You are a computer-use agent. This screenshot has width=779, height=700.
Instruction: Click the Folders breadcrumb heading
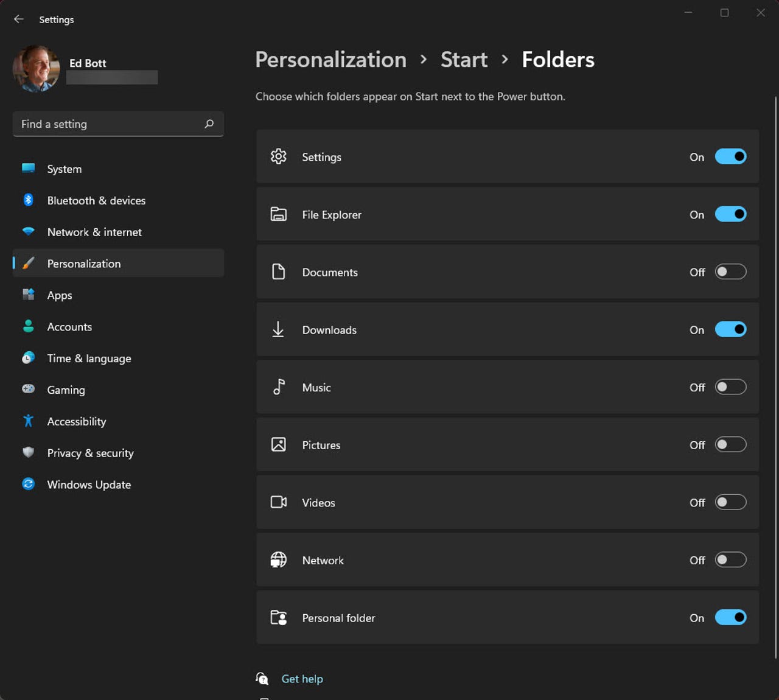(x=558, y=60)
